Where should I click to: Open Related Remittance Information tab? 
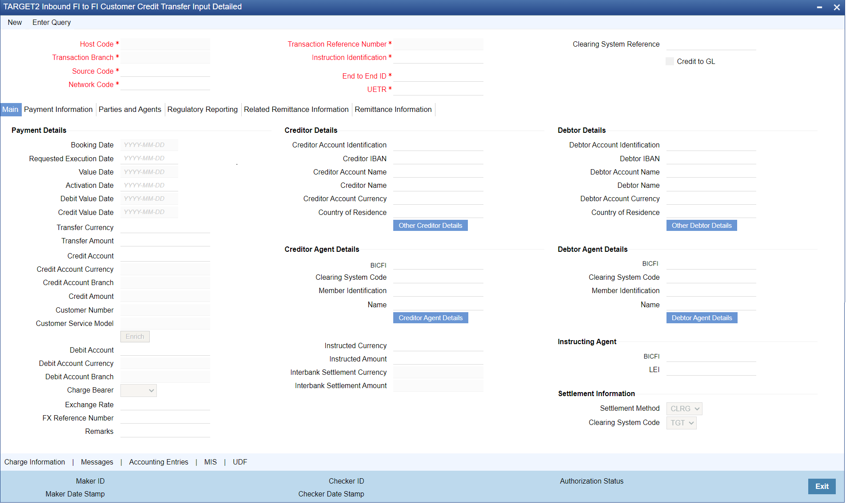click(x=296, y=110)
